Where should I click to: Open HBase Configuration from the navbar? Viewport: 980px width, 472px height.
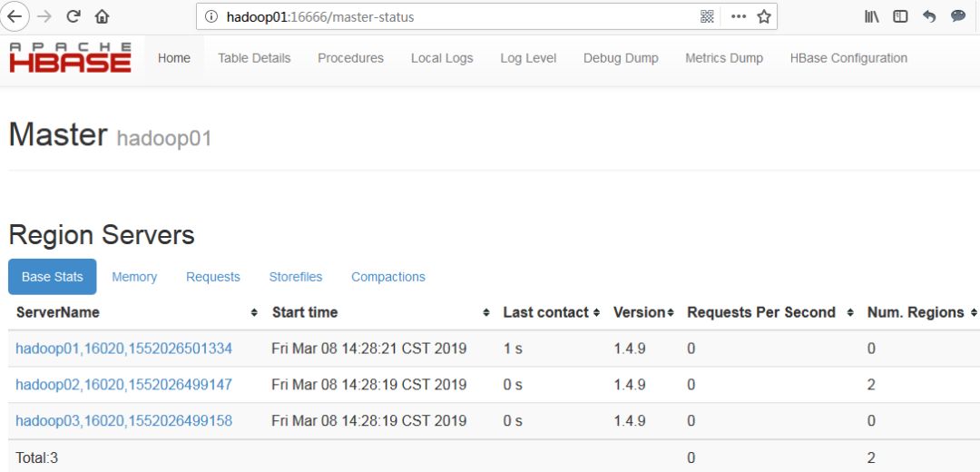click(848, 58)
